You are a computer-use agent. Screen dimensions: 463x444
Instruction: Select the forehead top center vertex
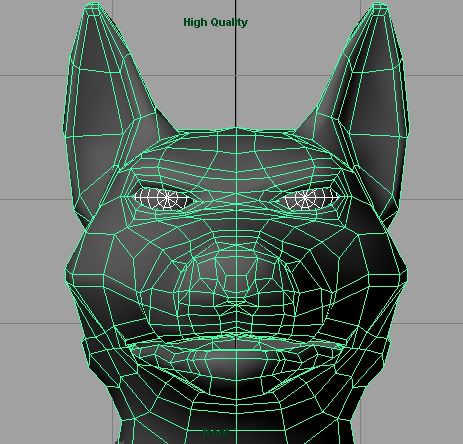[x=236, y=128]
